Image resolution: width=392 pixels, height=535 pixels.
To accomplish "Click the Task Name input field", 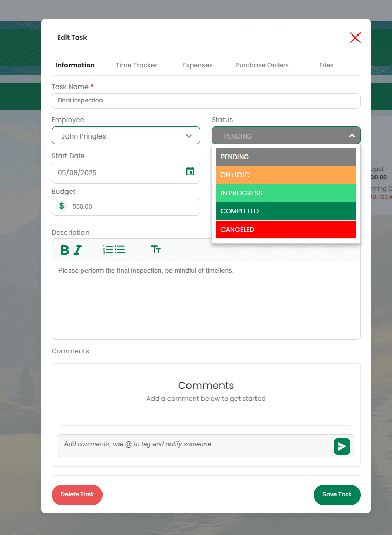I will (x=206, y=101).
